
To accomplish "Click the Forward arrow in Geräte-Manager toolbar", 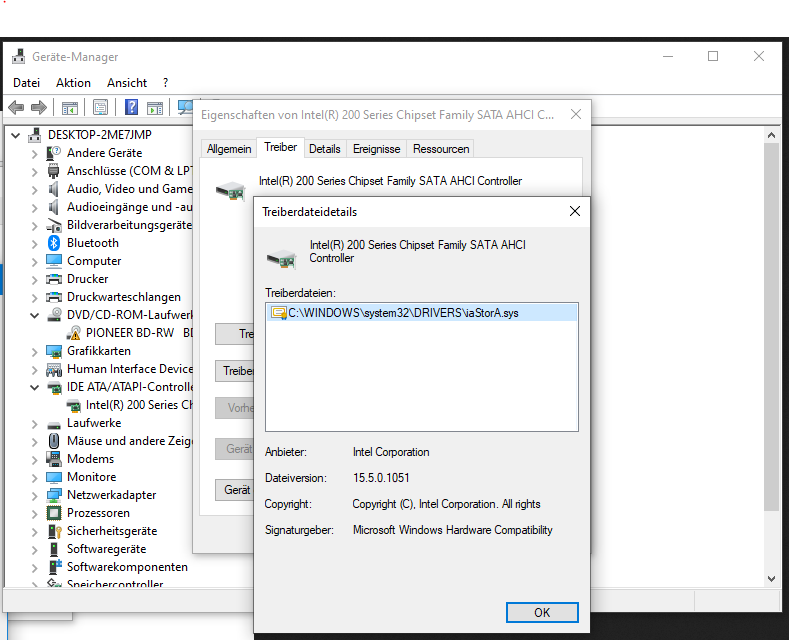I will coord(39,107).
